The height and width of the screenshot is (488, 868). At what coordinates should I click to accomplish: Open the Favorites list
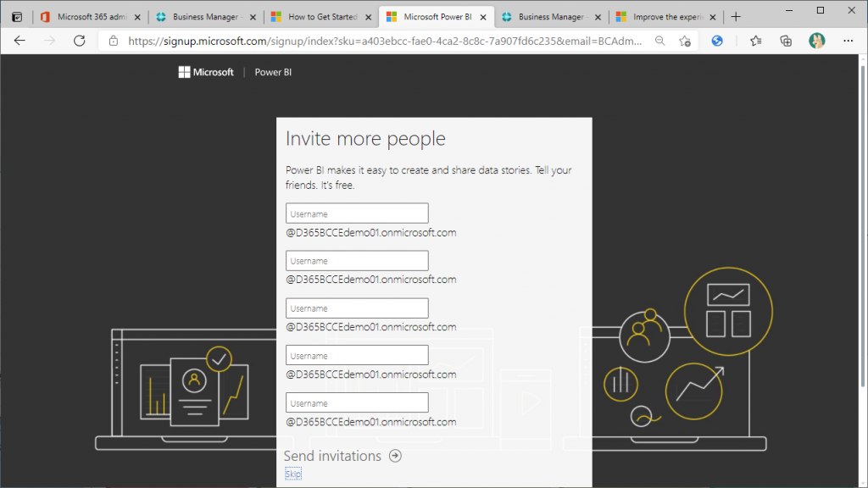(755, 41)
